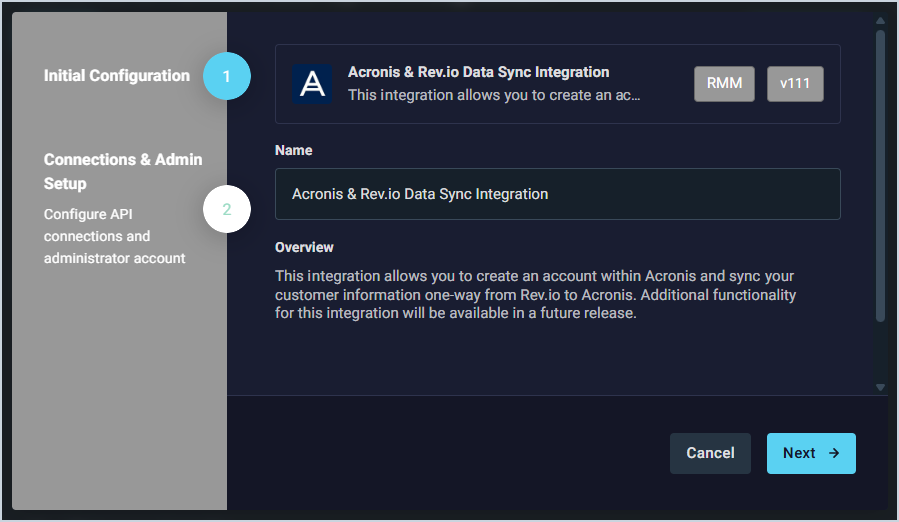Viewport: 899px width, 522px height.
Task: Click the truncated integration description in the card
Action: point(493,96)
